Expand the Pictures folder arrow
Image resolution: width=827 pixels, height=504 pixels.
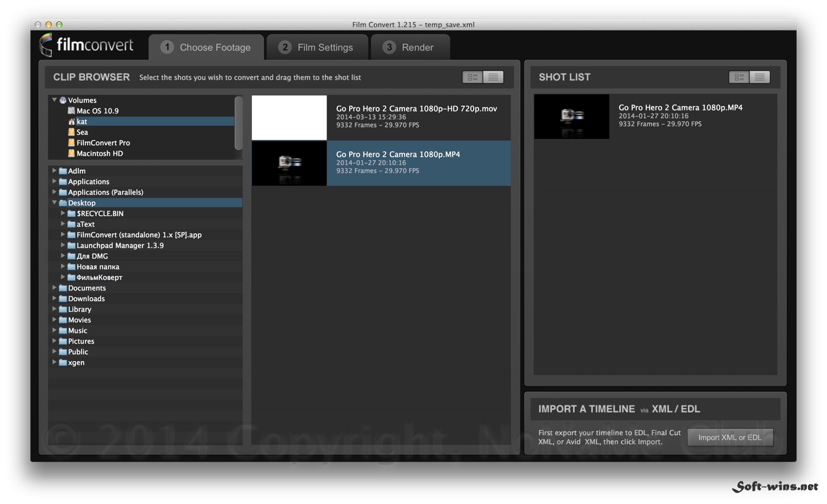click(54, 341)
